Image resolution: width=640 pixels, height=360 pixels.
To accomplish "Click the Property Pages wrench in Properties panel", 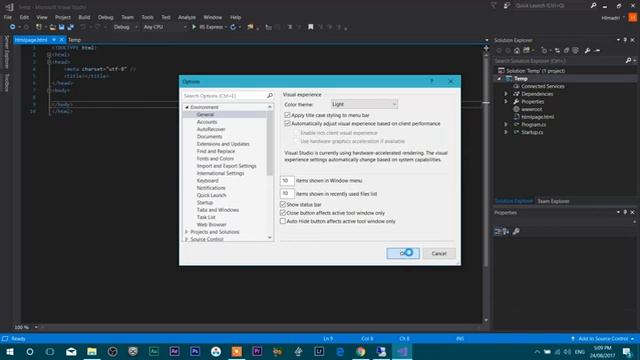I will (516, 231).
